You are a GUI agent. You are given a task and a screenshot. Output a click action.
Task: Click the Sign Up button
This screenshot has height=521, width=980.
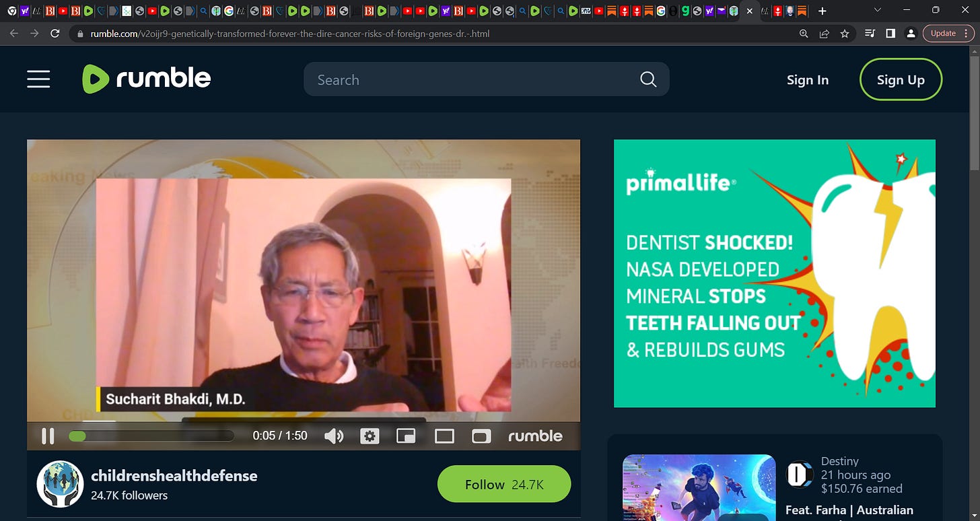901,79
